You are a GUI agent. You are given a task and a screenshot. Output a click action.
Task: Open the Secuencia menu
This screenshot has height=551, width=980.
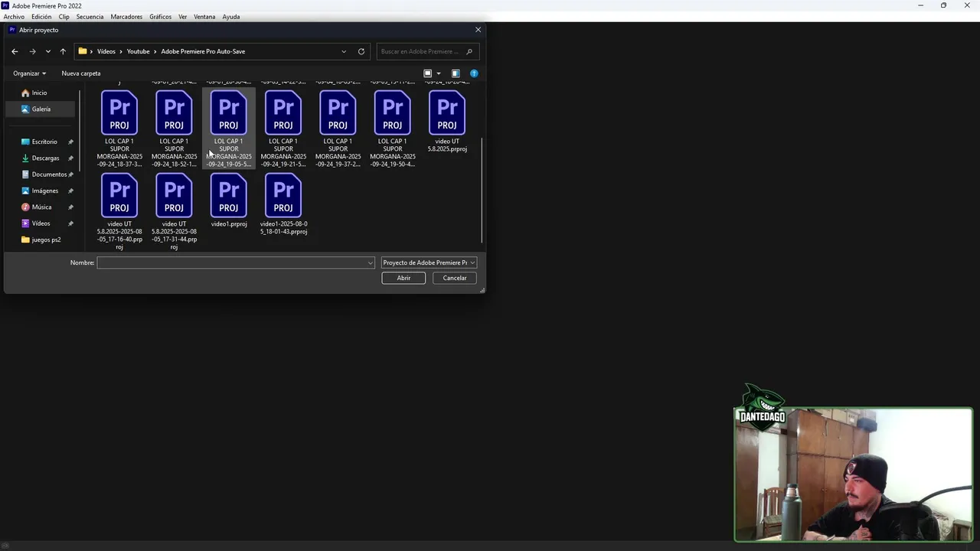pos(90,17)
